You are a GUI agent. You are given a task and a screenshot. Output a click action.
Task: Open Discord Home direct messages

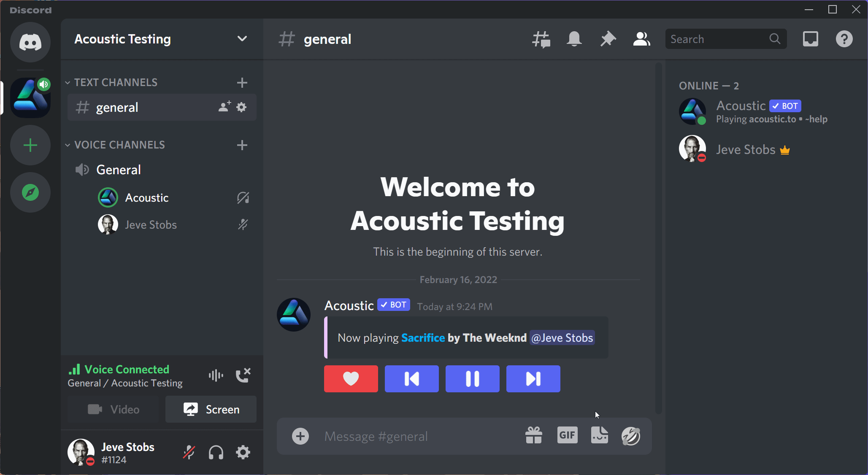(30, 42)
